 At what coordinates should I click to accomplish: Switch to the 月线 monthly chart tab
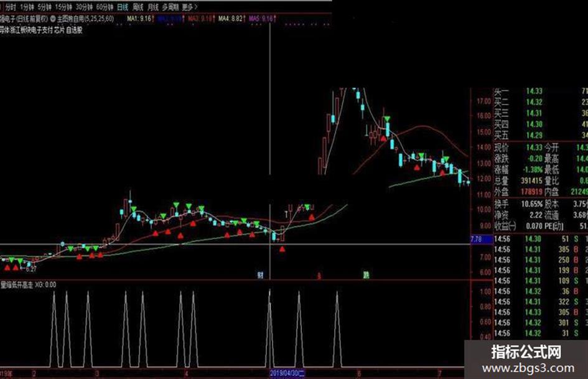pos(153,7)
